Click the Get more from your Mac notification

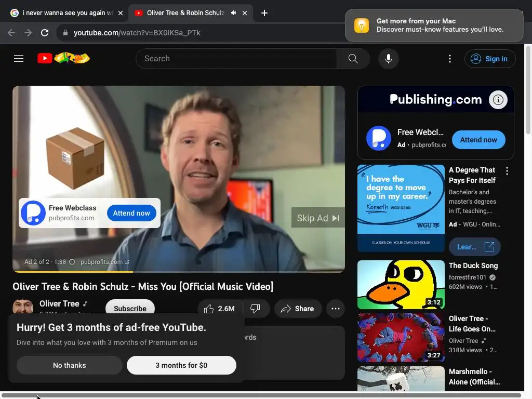434,25
